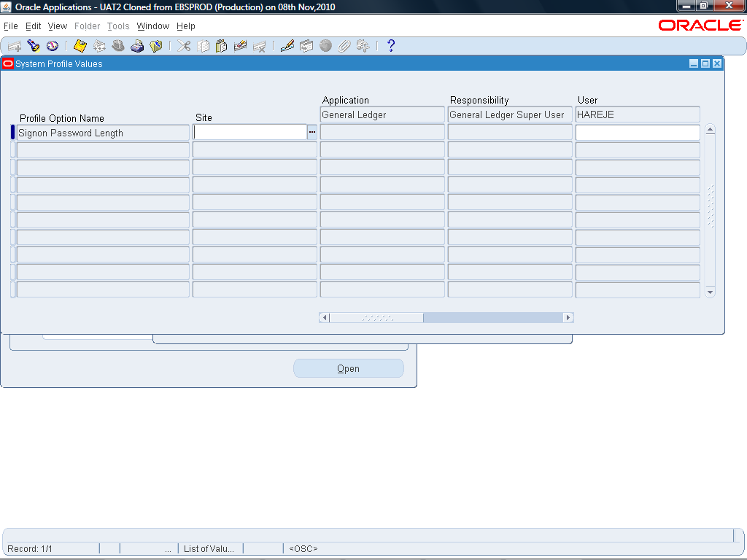Open the File menu

pos(11,26)
